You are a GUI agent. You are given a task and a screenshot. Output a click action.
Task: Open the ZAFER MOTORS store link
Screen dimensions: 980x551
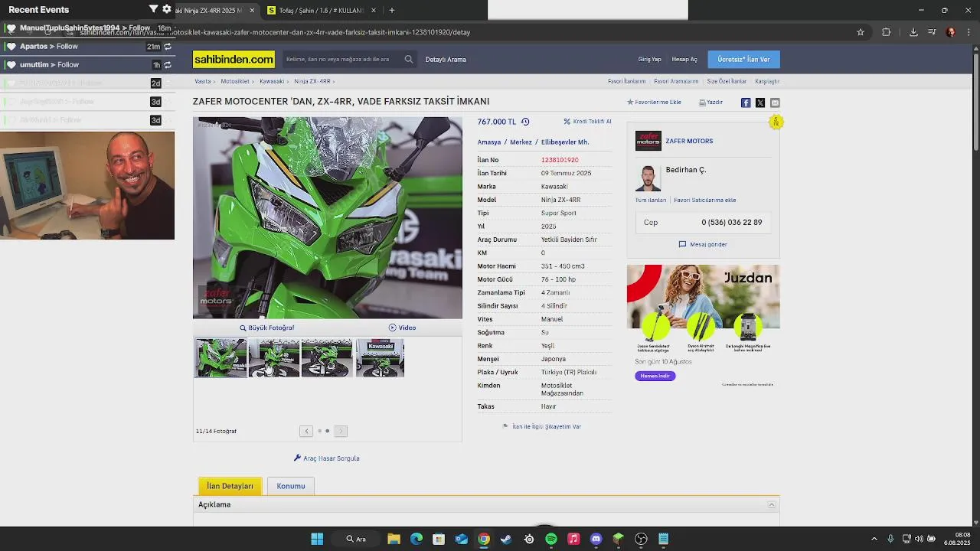pyautogui.click(x=689, y=141)
